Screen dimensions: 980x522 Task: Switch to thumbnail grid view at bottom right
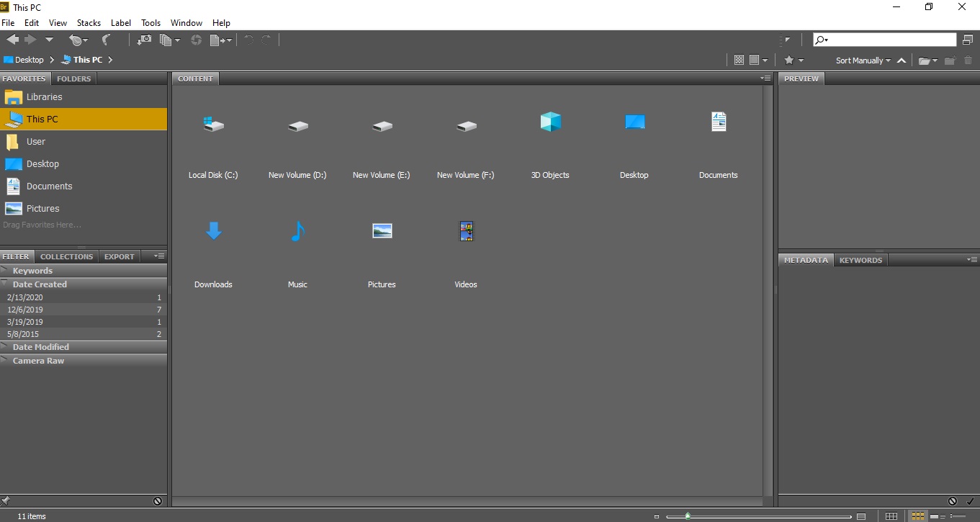click(918, 516)
